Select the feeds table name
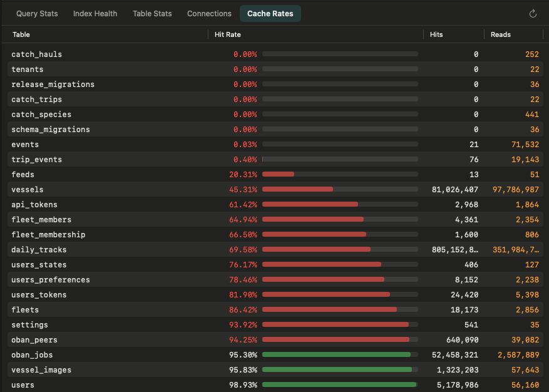This screenshot has height=392, width=549. pyautogui.click(x=23, y=175)
